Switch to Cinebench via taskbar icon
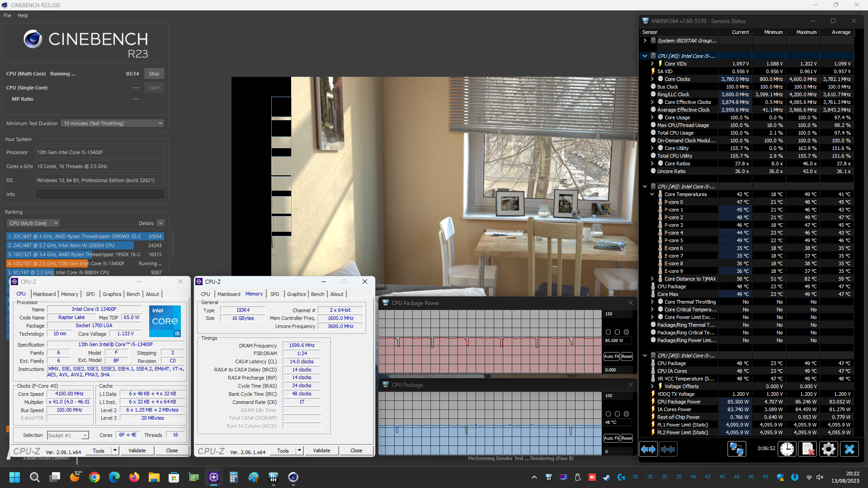The width and height of the screenshot is (868, 488). click(x=293, y=477)
